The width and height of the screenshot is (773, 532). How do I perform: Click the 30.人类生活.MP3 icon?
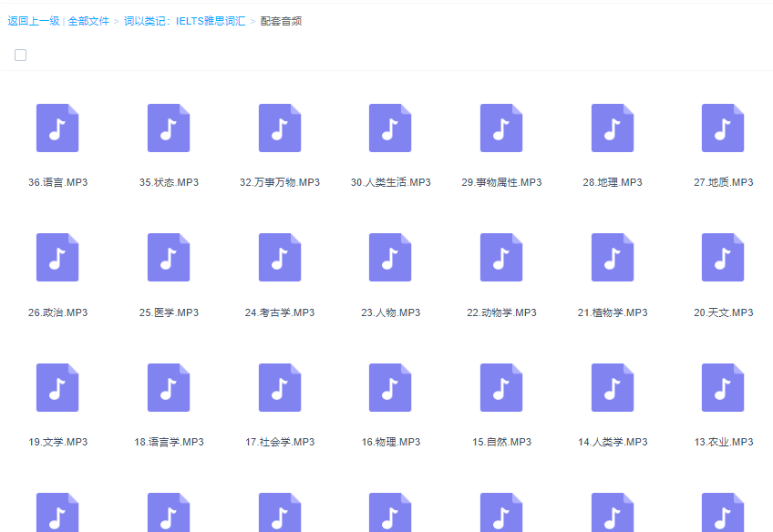coord(389,128)
